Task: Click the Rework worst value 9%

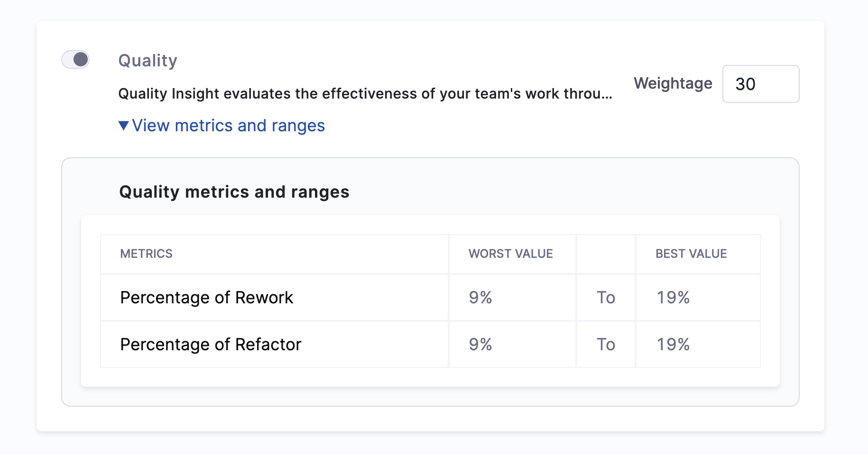Action: [x=480, y=298]
